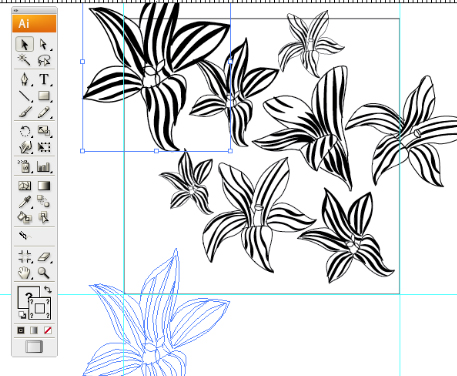Set paint to None (red slash)
This screenshot has width=457, height=376.
48,330
